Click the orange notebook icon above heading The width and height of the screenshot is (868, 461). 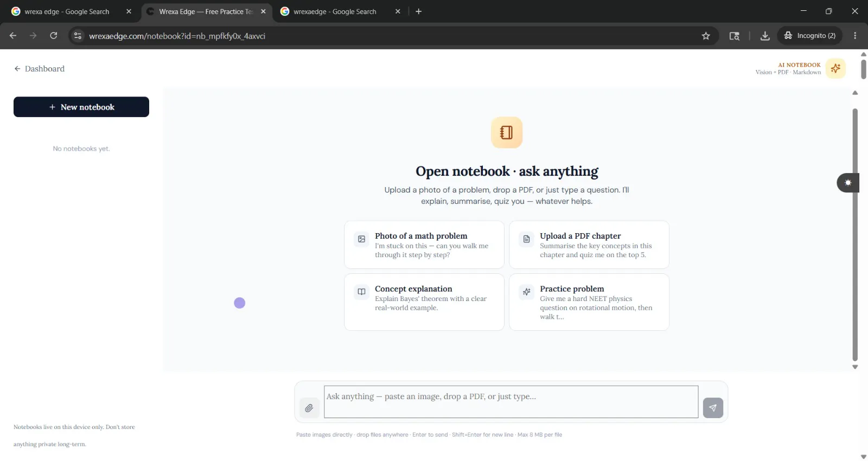pyautogui.click(x=507, y=132)
